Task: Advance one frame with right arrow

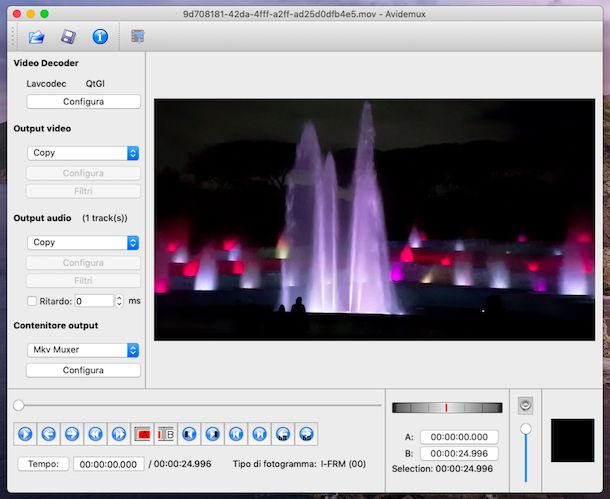Action: (x=72, y=434)
